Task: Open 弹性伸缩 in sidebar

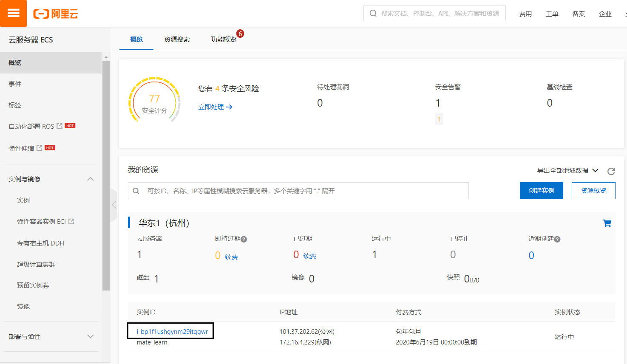Action: (x=21, y=148)
